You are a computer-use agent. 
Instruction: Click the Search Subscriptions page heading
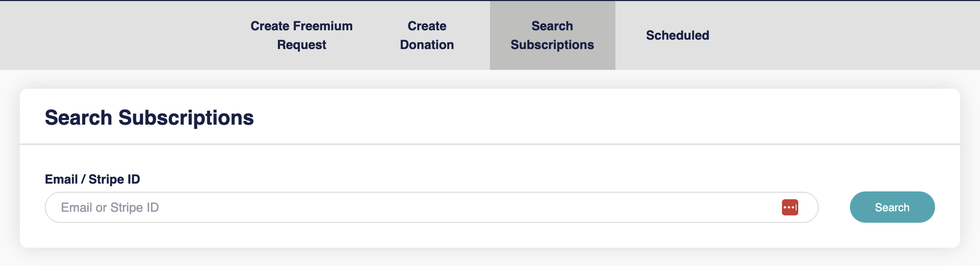pos(149,118)
